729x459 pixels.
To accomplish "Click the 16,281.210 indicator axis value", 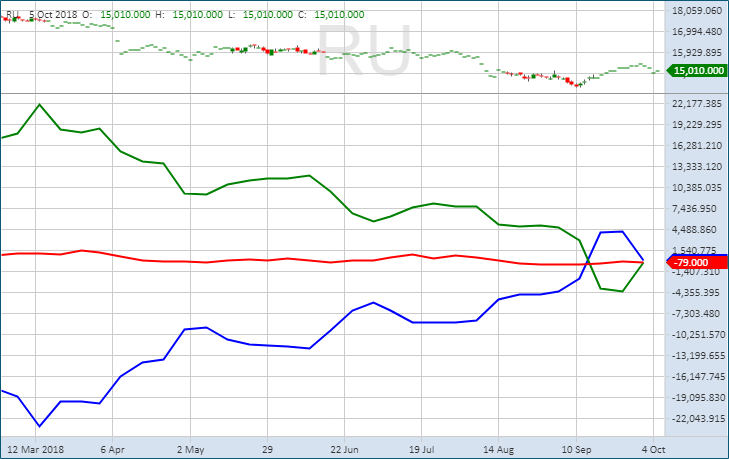I will point(697,146).
